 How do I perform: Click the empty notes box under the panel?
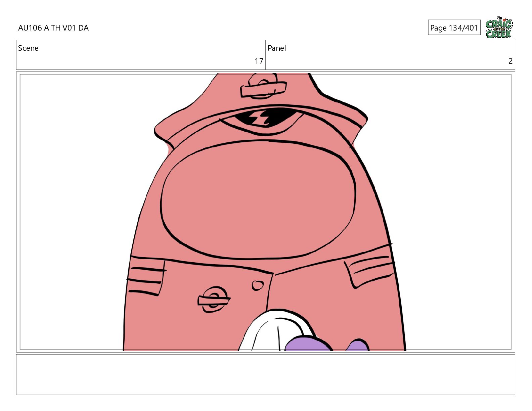click(265, 374)
